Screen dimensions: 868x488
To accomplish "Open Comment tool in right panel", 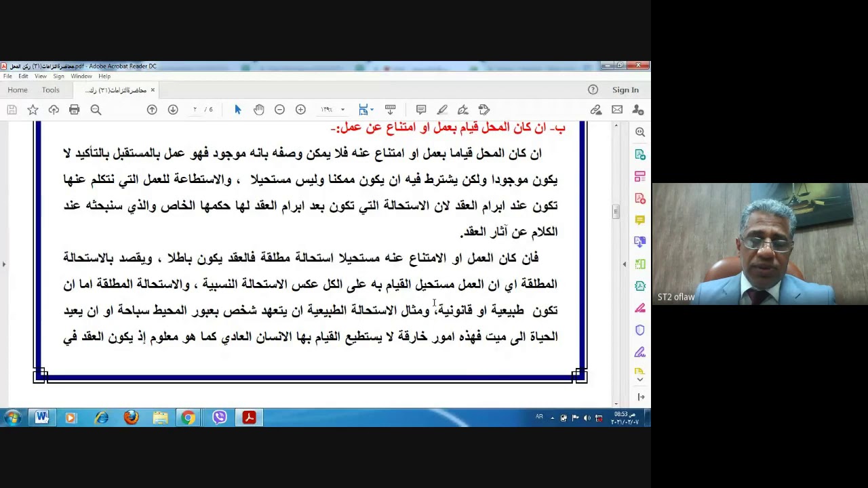I will (x=640, y=220).
